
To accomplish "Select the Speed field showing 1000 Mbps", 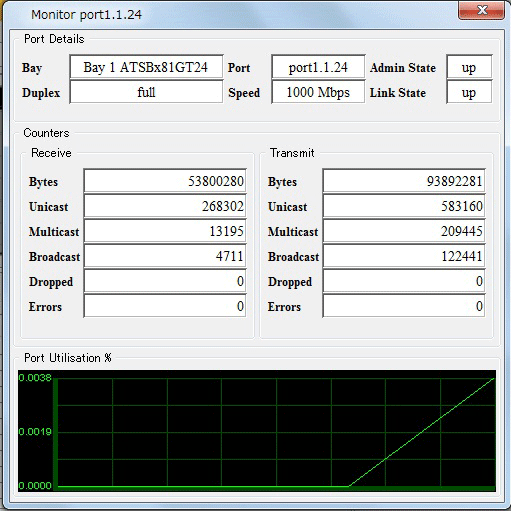I will point(318,92).
